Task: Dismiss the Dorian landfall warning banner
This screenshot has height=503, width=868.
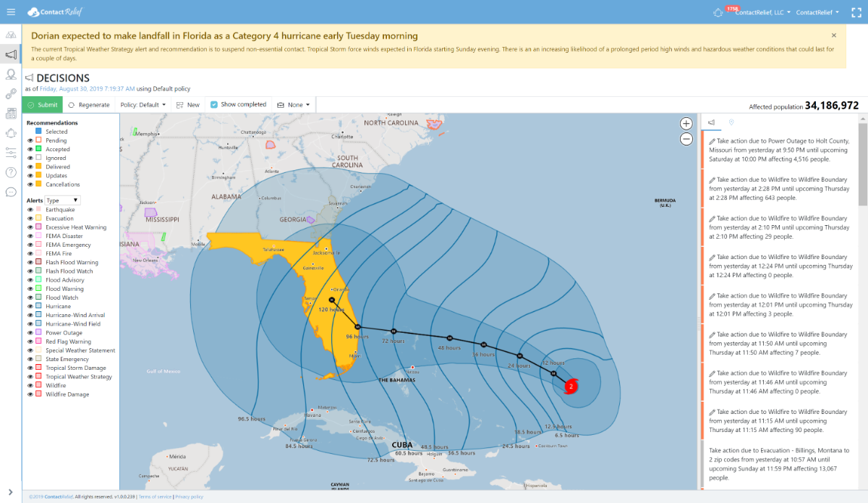Action: coord(833,35)
